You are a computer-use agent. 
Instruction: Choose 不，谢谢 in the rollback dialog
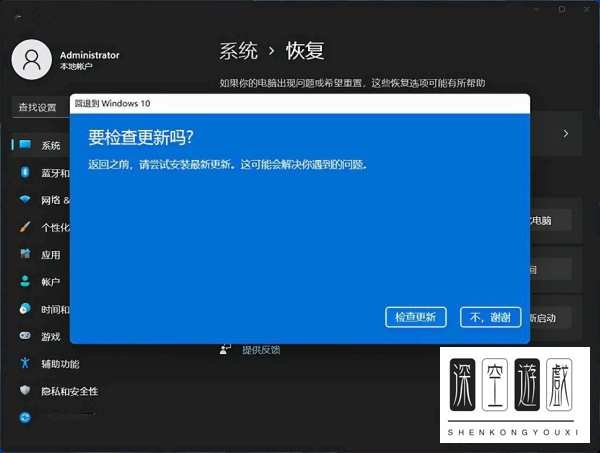(x=491, y=317)
